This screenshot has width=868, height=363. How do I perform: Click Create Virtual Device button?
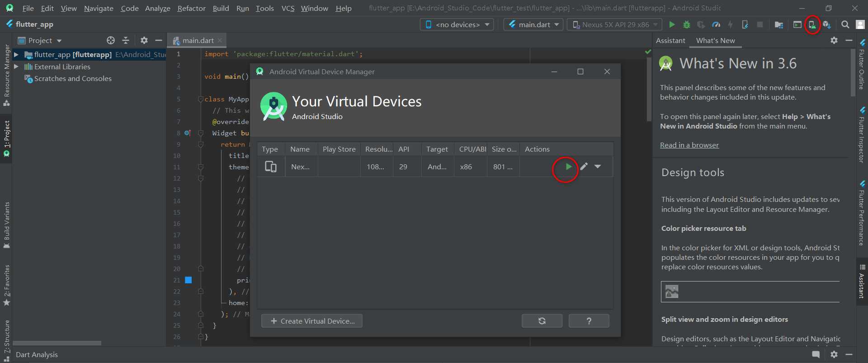312,321
